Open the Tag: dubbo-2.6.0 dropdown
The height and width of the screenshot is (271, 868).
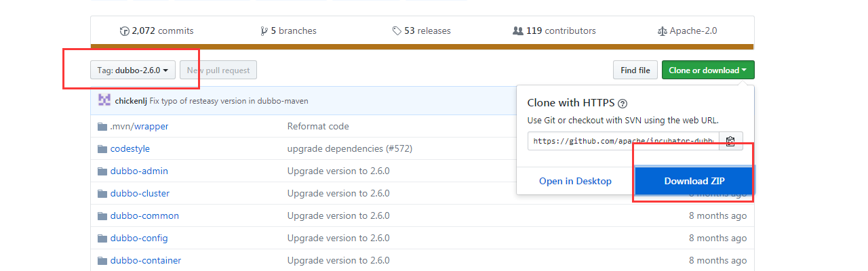pos(133,70)
